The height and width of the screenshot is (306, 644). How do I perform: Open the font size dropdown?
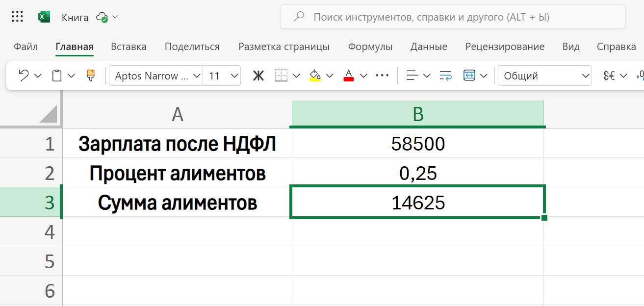click(x=234, y=75)
